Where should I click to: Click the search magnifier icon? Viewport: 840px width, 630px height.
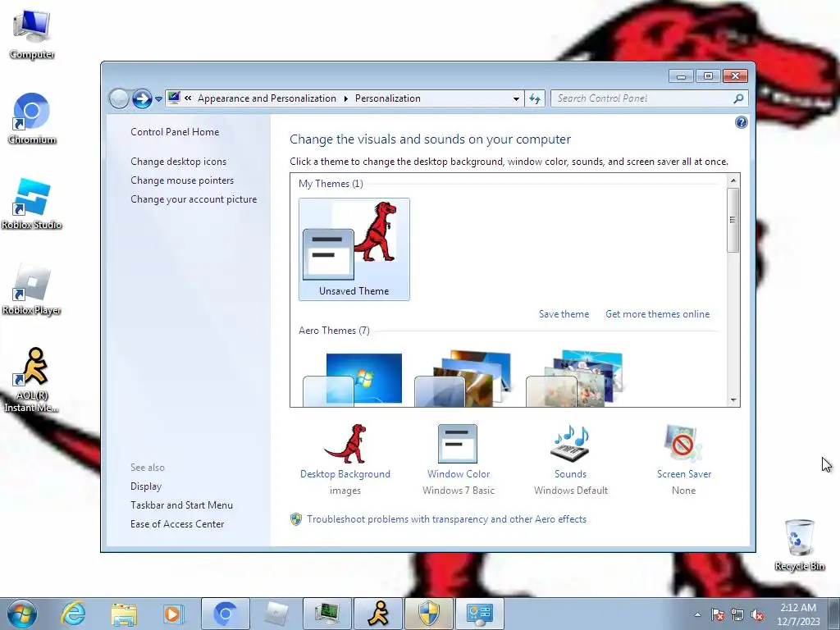click(x=738, y=98)
